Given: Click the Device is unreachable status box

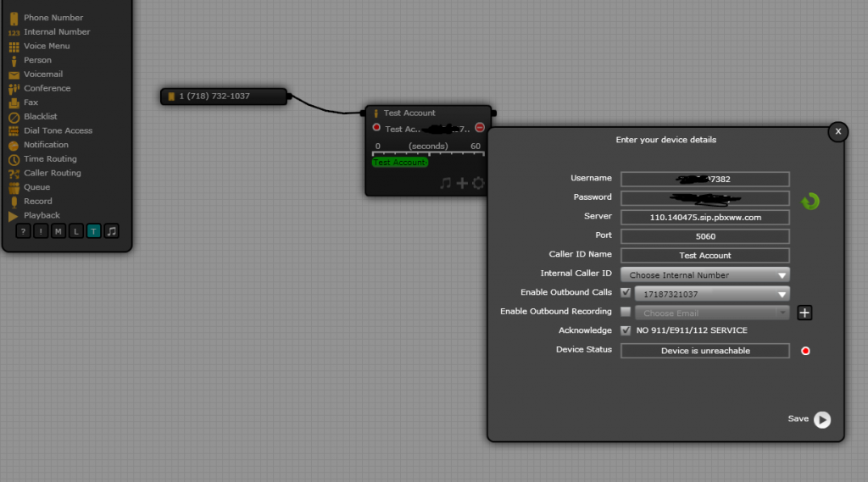Looking at the screenshot, I should pos(705,351).
